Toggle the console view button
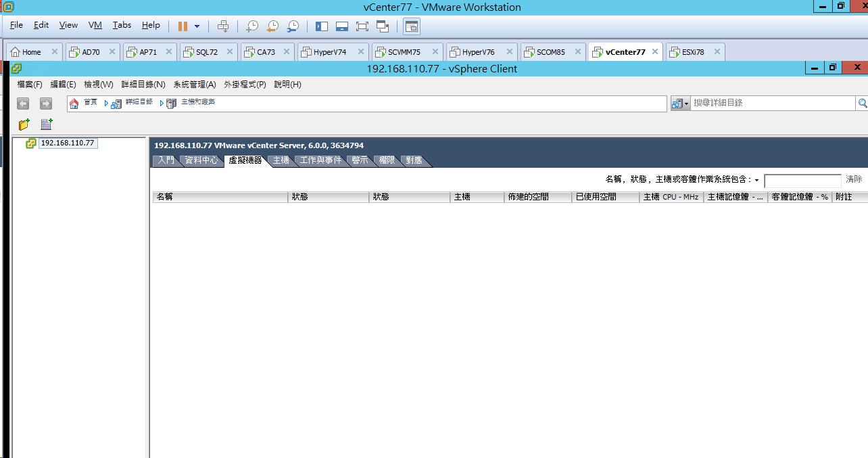 (412, 26)
